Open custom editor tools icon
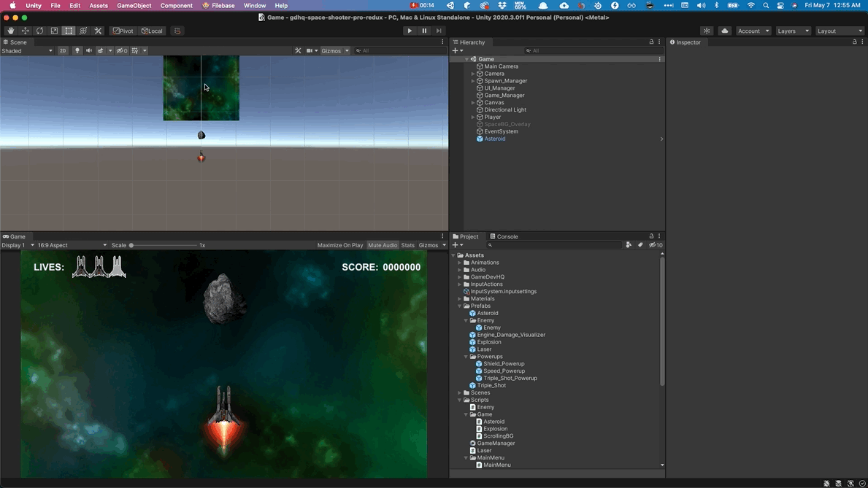The height and width of the screenshot is (488, 868). (98, 31)
